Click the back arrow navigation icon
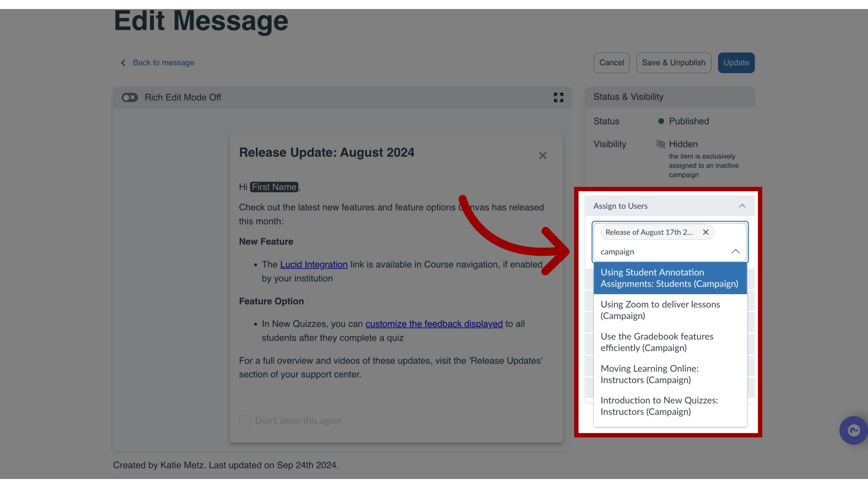The width and height of the screenshot is (868, 488). pyautogui.click(x=123, y=62)
